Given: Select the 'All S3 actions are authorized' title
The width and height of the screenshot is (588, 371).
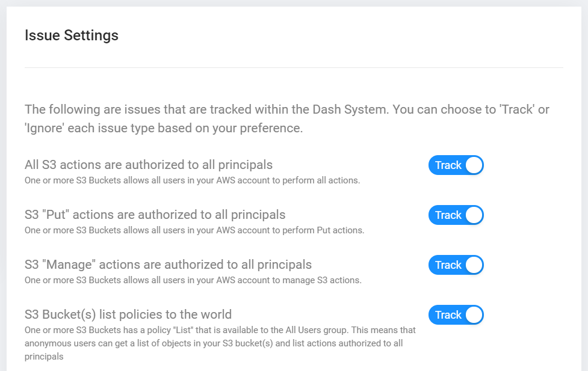Looking at the screenshot, I should (149, 164).
